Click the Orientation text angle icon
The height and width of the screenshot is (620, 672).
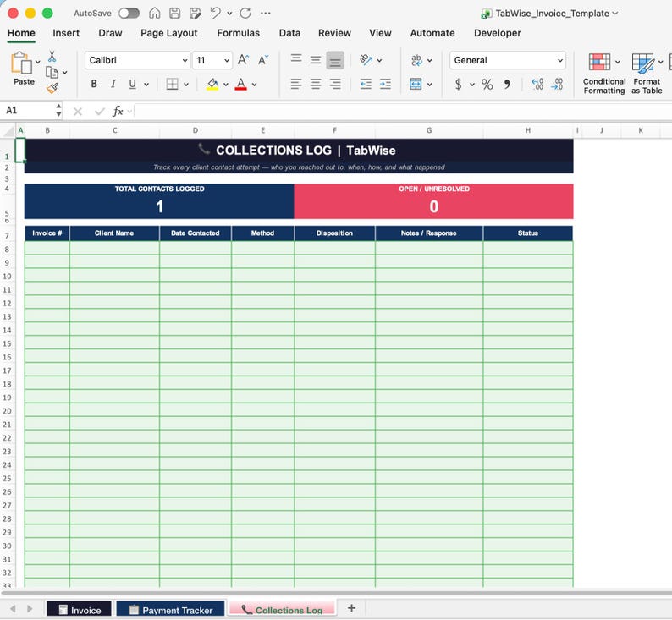tap(366, 60)
